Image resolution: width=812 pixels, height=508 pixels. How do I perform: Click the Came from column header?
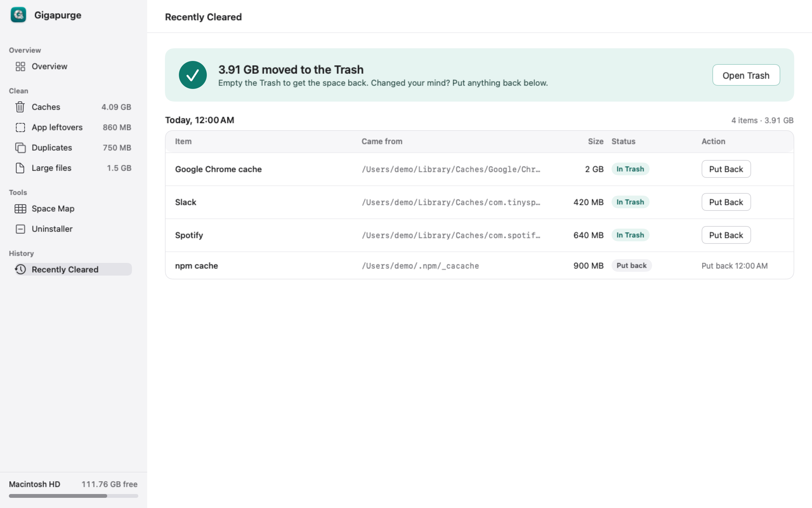click(382, 142)
